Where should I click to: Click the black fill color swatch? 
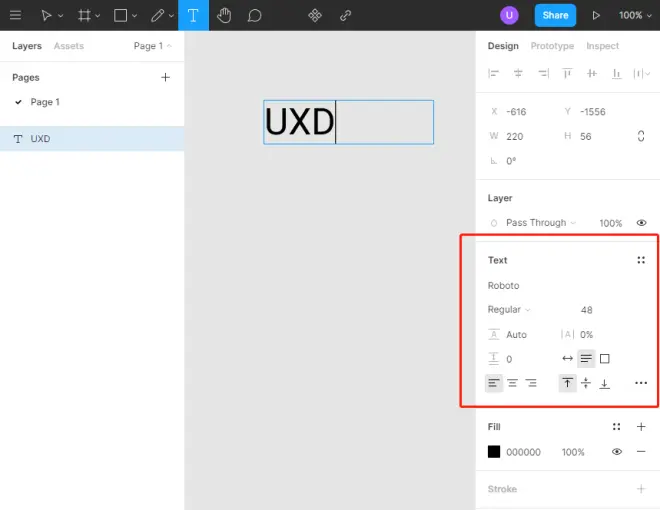(x=494, y=452)
